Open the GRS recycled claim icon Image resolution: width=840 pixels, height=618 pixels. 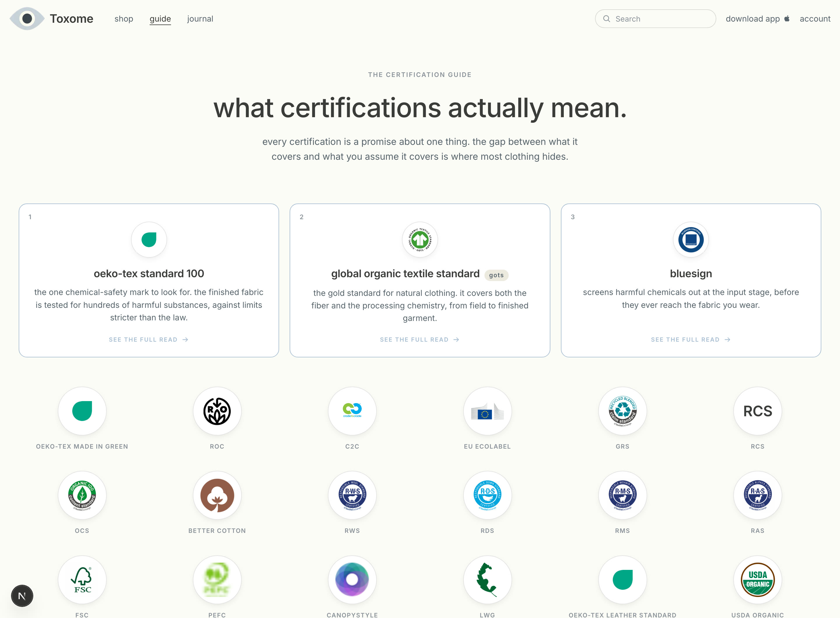point(622,411)
